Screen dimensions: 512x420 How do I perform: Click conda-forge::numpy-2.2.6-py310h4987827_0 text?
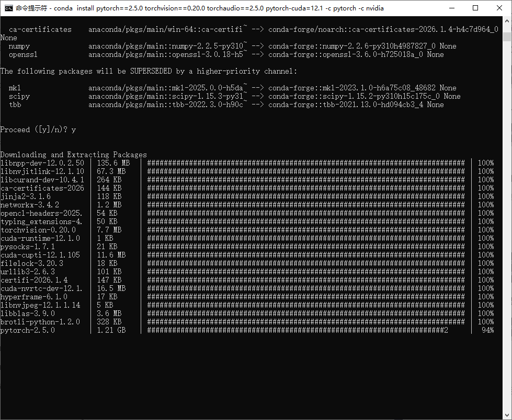(352, 46)
